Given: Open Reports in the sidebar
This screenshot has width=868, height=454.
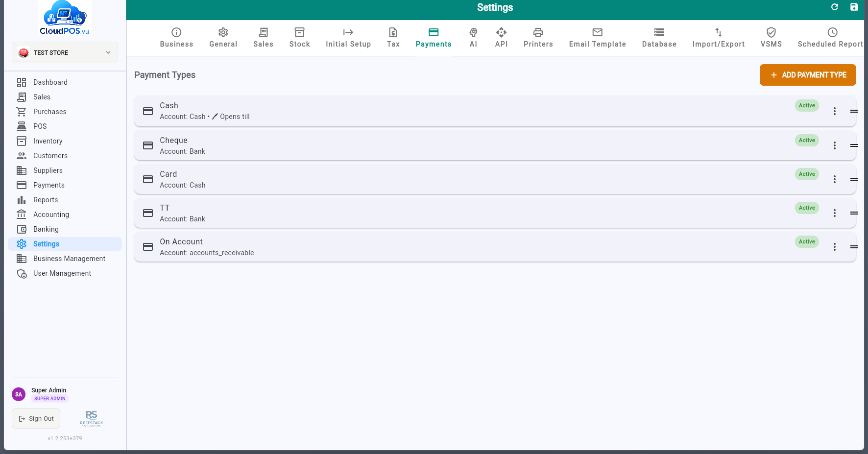Looking at the screenshot, I should 65,200.
